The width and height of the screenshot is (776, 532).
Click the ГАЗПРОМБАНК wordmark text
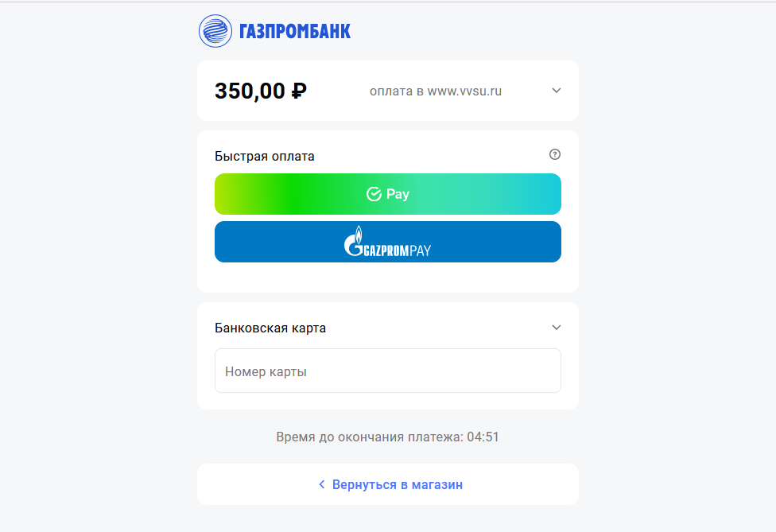point(295,32)
